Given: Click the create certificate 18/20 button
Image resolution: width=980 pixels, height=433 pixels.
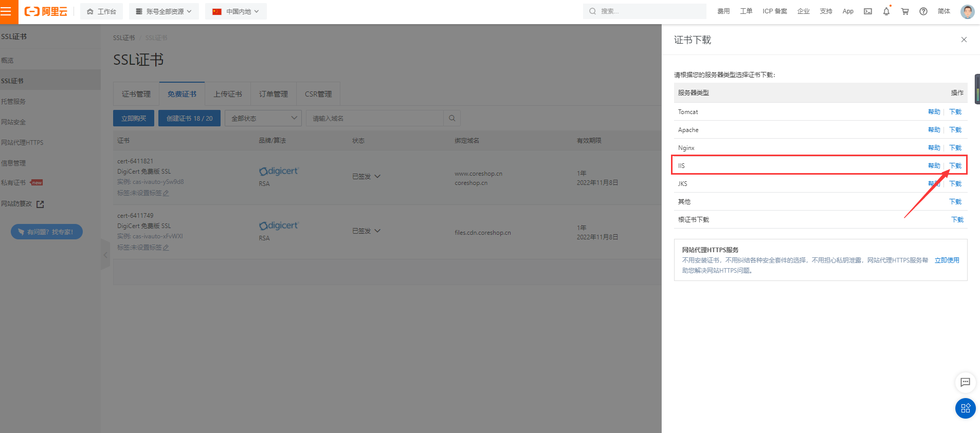Looking at the screenshot, I should click(x=189, y=118).
